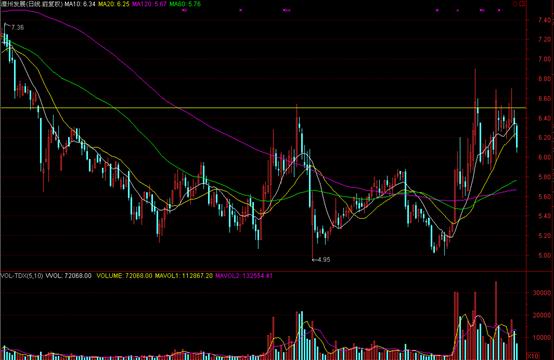Click the tallest red volume bar
This screenshot has height=360, width=554.
coord(496,320)
